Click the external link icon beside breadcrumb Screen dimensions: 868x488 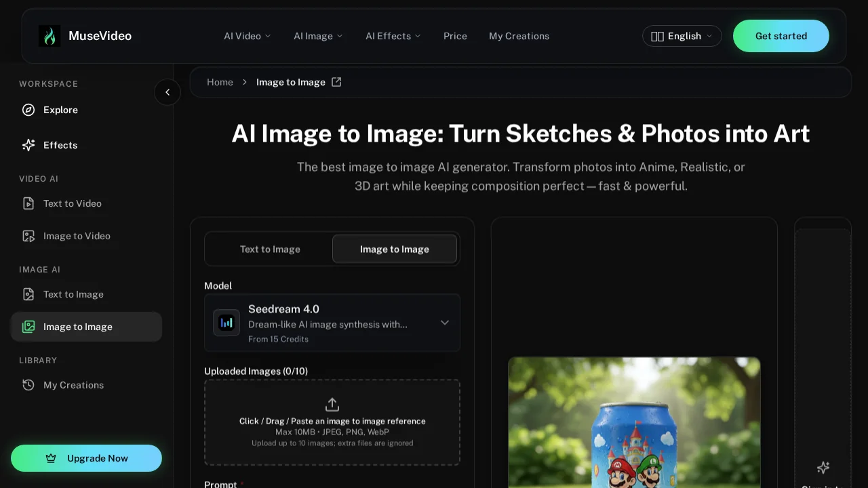point(336,81)
